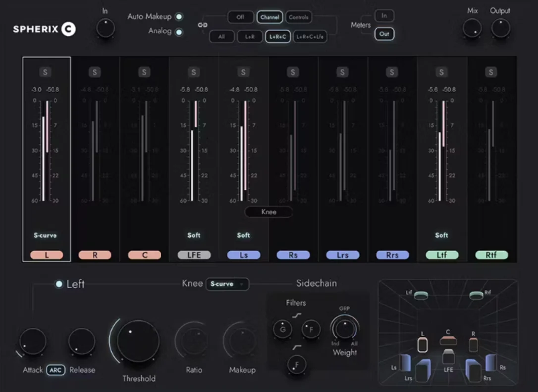Toggle the Left channel enable indicator
Viewport: 538px width, 392px height.
point(59,284)
